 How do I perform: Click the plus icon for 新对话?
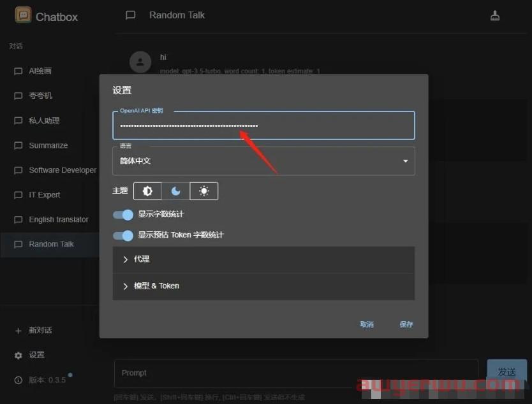pos(18,331)
